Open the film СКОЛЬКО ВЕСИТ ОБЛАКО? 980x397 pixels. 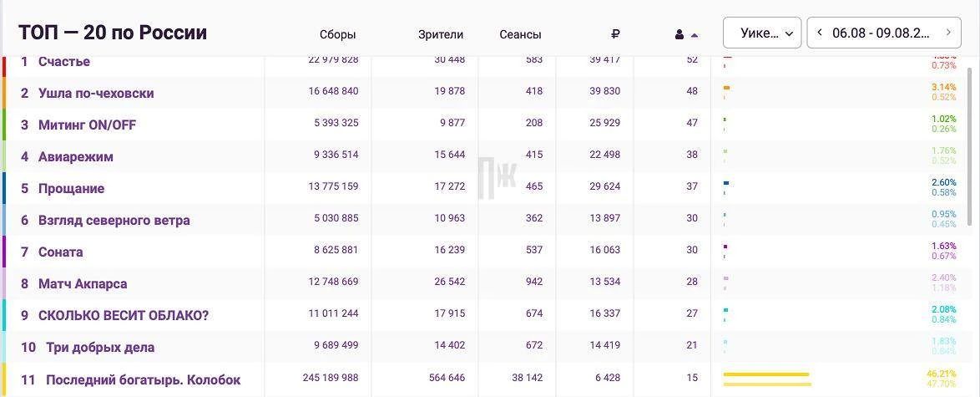tap(123, 316)
